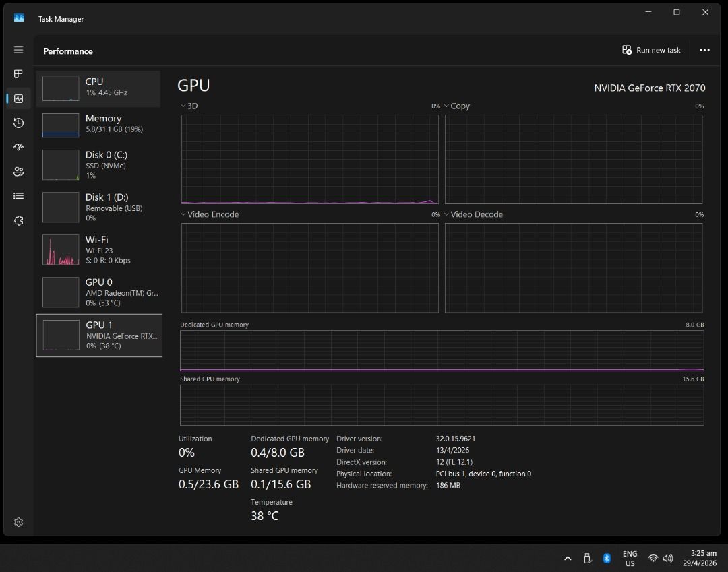Image resolution: width=728 pixels, height=572 pixels.
Task: Open the navigation hamburger menu
Action: pos(18,49)
